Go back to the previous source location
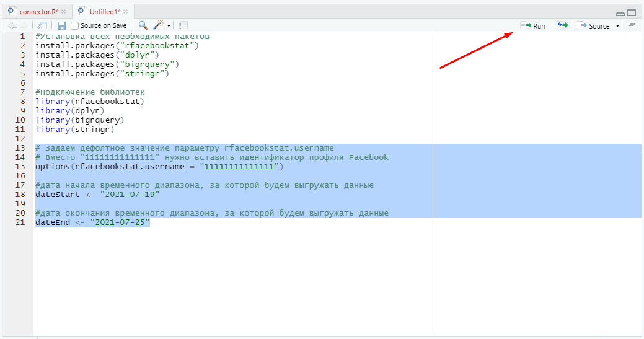644x339 pixels. tap(12, 25)
